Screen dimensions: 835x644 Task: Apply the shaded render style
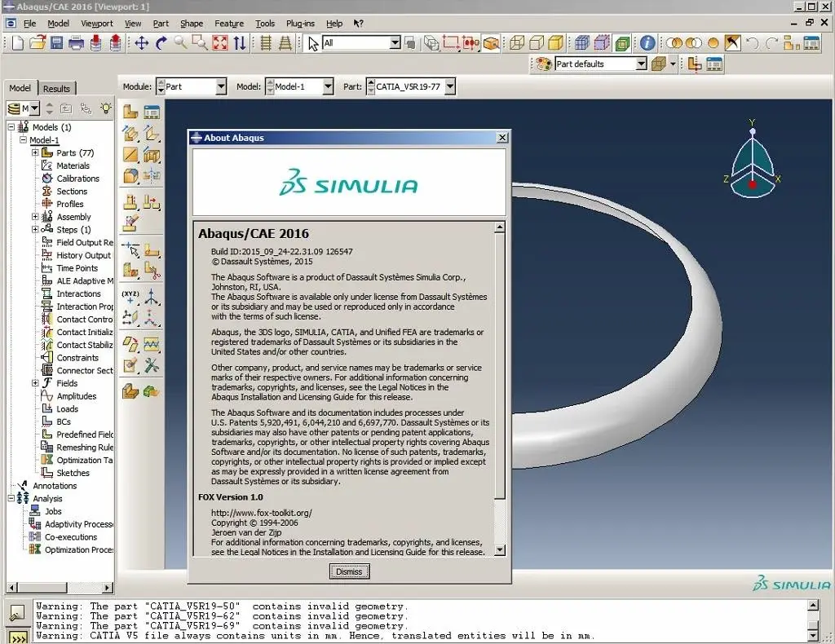click(554, 41)
